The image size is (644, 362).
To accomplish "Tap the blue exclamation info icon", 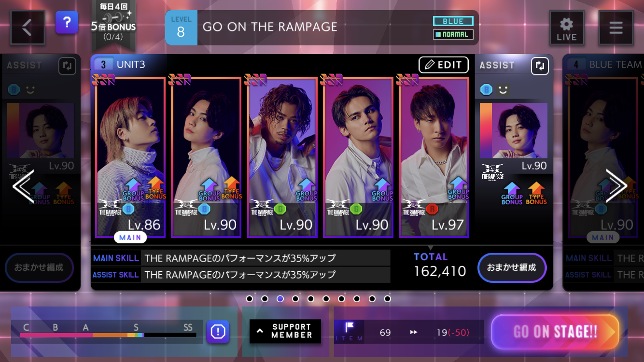I will [x=218, y=332].
